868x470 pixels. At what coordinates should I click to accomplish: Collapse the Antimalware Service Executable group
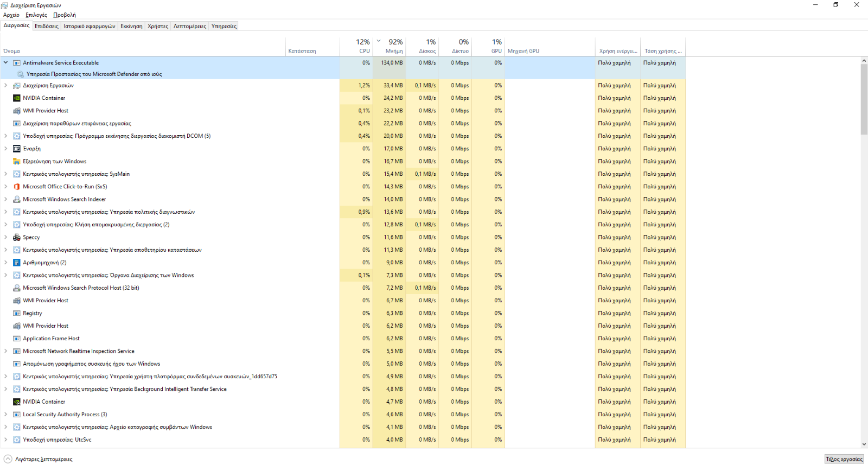[6, 63]
